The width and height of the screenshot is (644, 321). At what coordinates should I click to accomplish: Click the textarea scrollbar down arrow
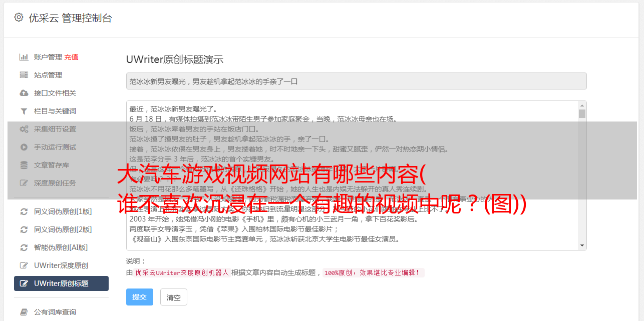(x=582, y=245)
